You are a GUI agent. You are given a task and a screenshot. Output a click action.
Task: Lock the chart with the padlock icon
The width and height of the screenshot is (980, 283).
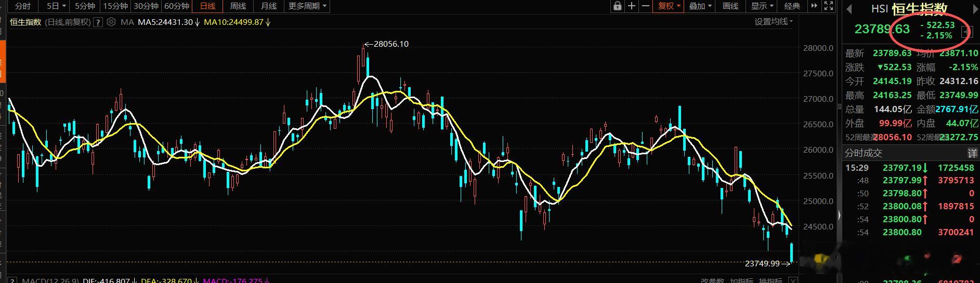617,6
